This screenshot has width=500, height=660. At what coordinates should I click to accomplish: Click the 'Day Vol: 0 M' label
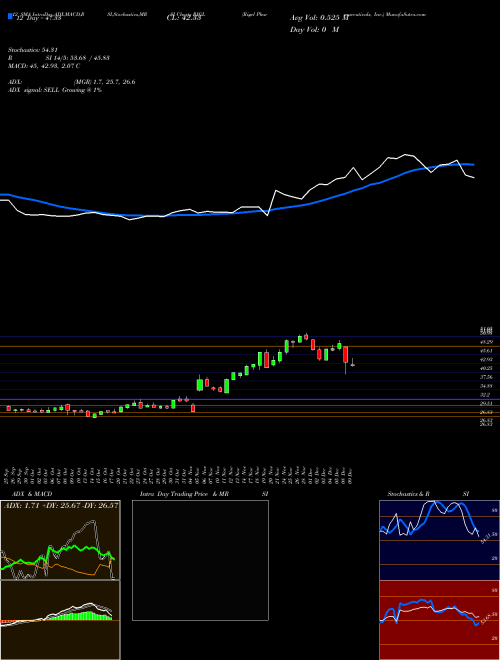pos(314,29)
